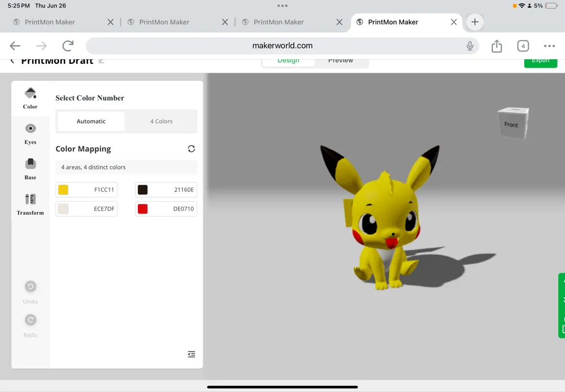The height and width of the screenshot is (392, 565).
Task: Click the F1CC11 hex code text
Action: [104, 190]
